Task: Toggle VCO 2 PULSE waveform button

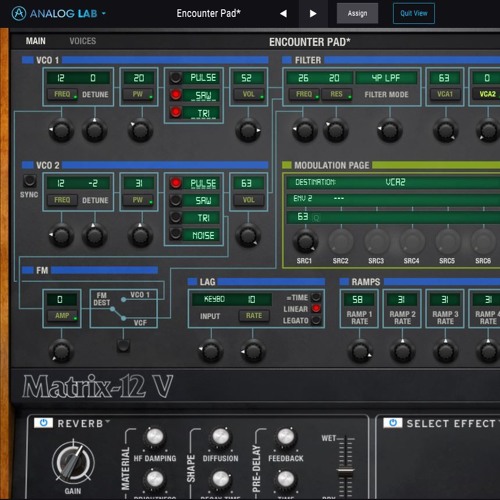Action: pyautogui.click(x=175, y=183)
